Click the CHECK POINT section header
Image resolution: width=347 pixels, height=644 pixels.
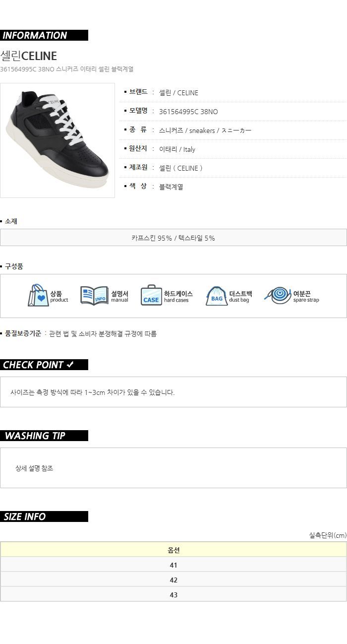44,365
